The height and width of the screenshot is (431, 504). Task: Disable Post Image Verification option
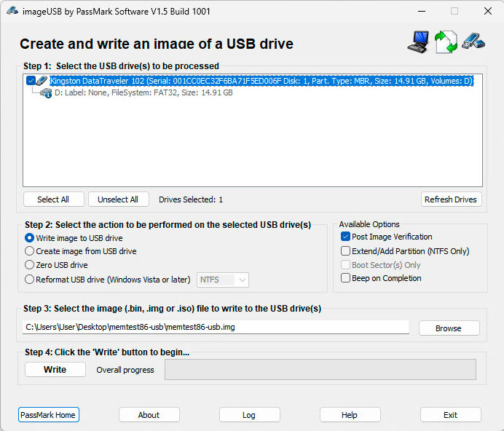click(x=346, y=237)
